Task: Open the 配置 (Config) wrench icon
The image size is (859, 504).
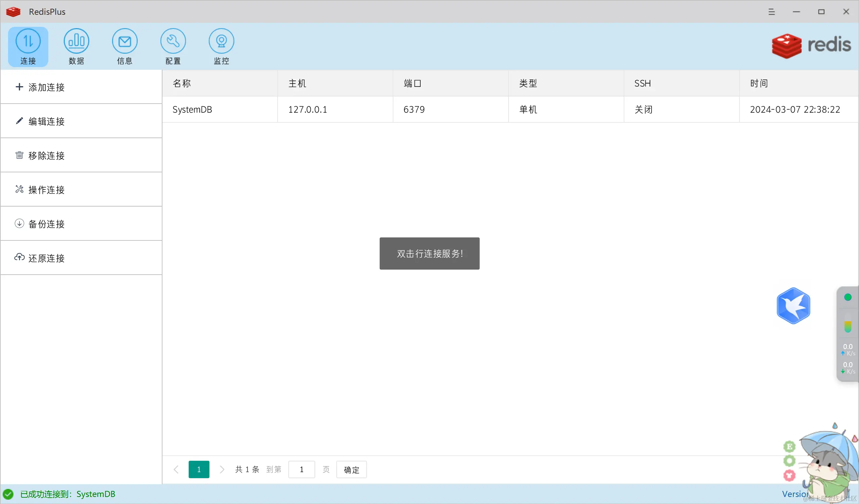Action: coord(173,47)
